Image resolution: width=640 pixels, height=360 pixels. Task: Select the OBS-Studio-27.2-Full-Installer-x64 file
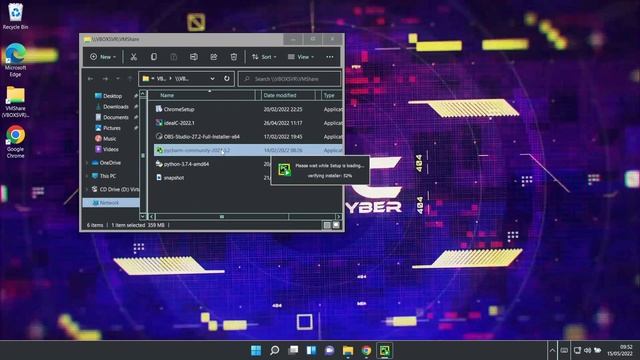coord(201,136)
